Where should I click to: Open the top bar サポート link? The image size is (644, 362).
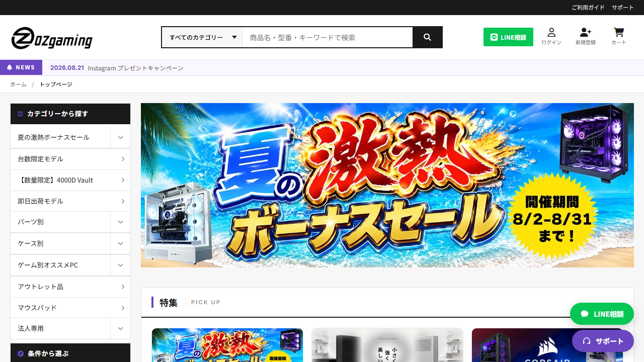623,8
